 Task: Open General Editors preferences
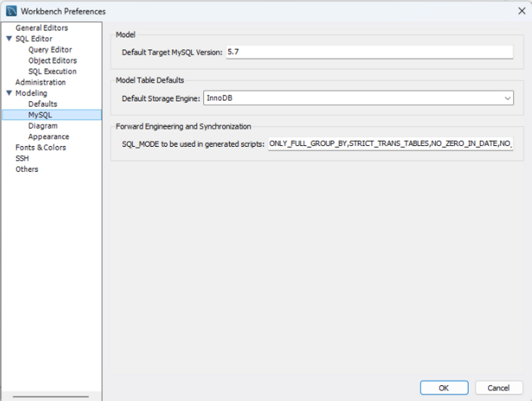coord(42,28)
